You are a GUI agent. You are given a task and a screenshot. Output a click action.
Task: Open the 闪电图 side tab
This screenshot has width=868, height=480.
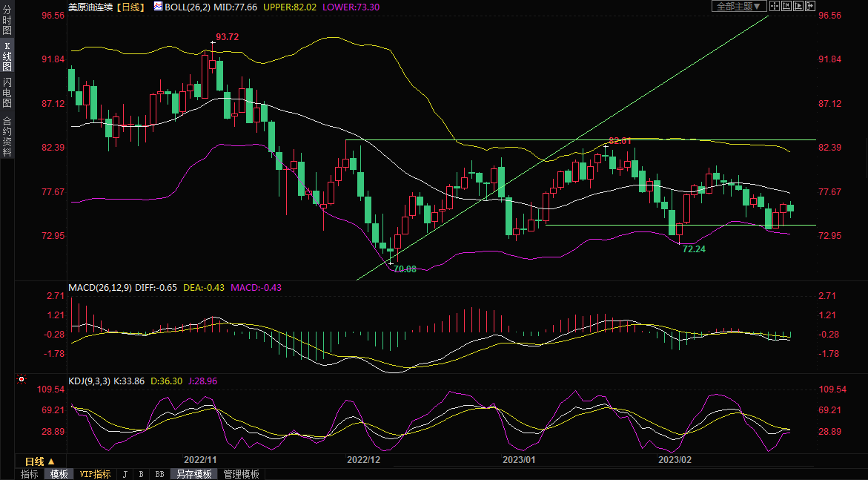pos(7,93)
